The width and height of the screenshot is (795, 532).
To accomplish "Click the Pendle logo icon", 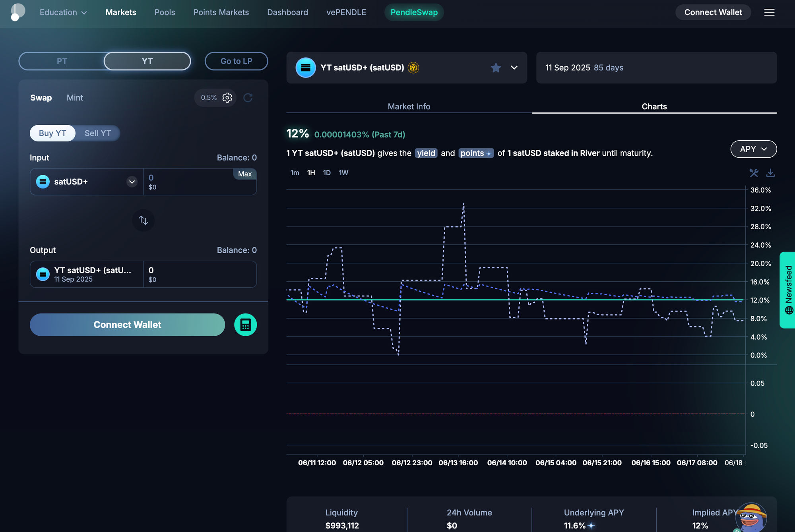I will (17, 12).
